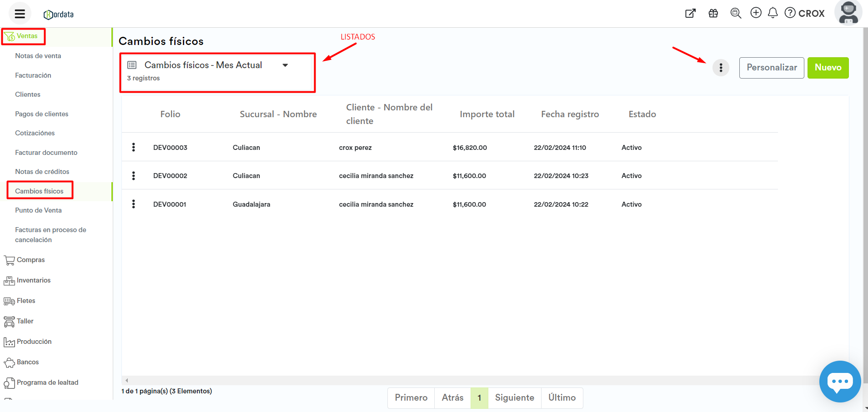Click the Nuevo button

click(828, 68)
